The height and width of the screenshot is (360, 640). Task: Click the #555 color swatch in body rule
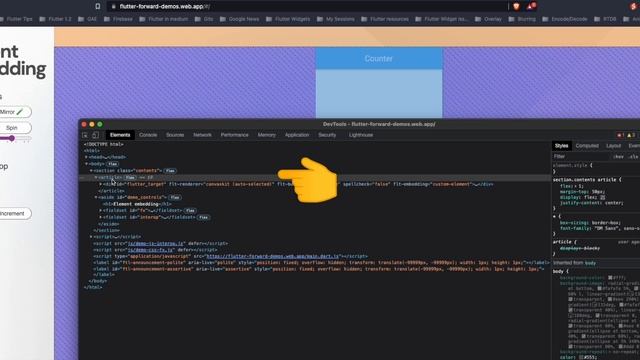click(x=582, y=357)
